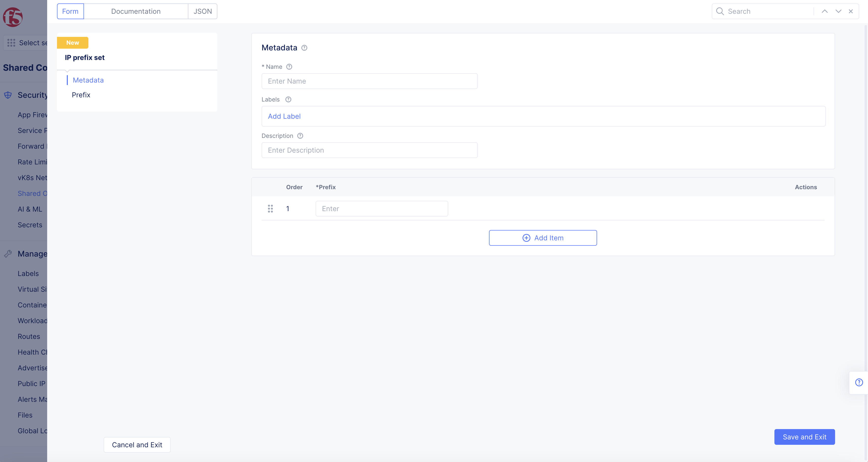The height and width of the screenshot is (462, 868).
Task: Click the Description help icon
Action: [x=300, y=136]
